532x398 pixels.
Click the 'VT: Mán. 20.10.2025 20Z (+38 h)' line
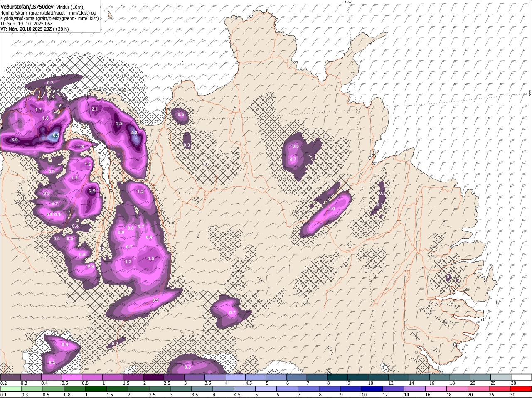(x=35, y=29)
